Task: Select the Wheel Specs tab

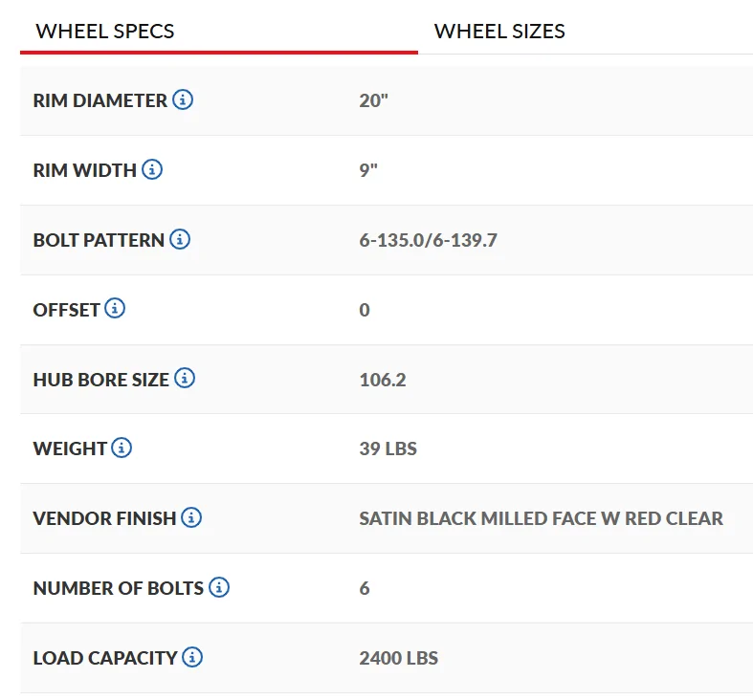Action: click(104, 32)
